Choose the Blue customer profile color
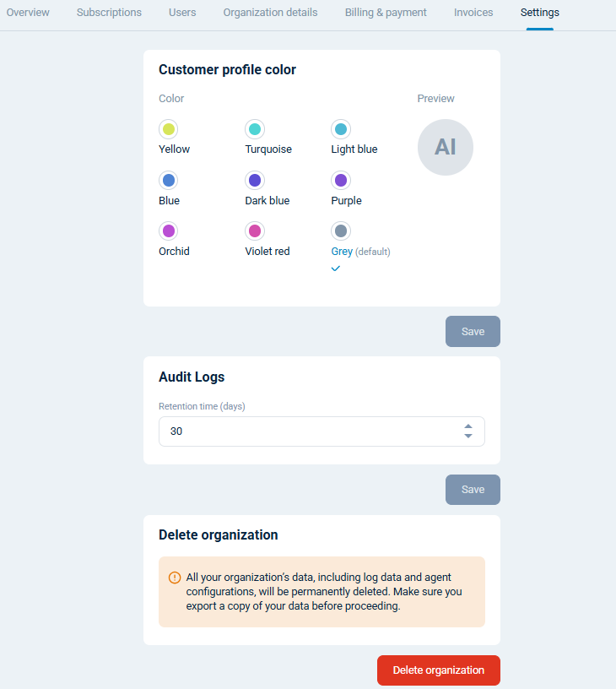Screen dimensions: 616x689 168,180
